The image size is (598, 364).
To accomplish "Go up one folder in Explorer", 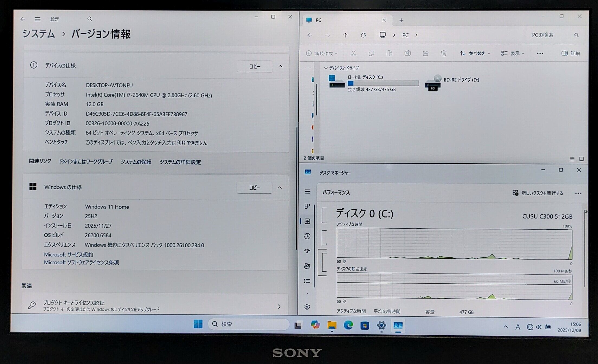I will pyautogui.click(x=345, y=35).
